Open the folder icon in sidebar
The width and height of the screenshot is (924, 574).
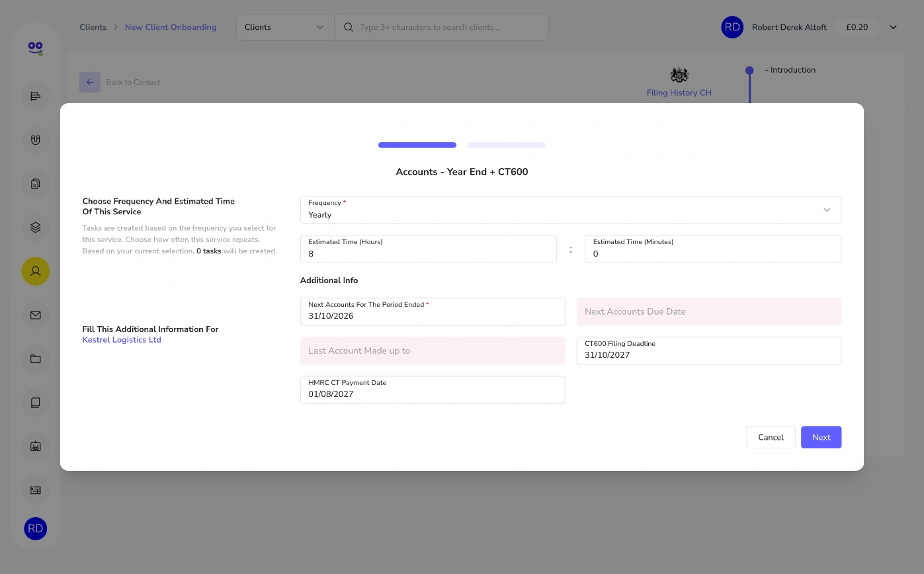(36, 359)
